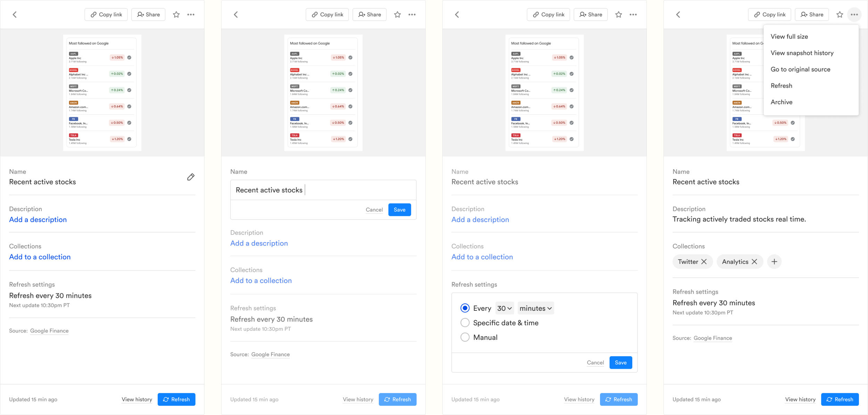Open the Google Finance source link in first panel
868x415 pixels.
pyautogui.click(x=49, y=331)
